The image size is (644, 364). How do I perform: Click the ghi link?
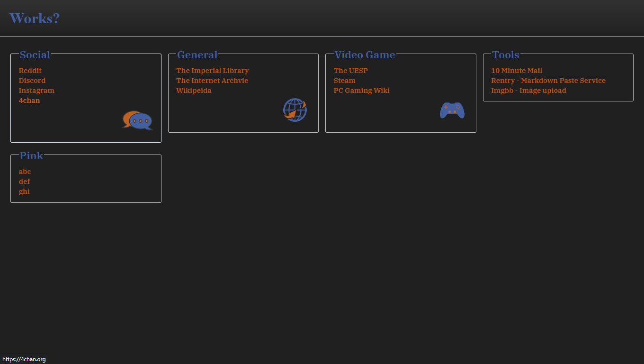click(24, 191)
